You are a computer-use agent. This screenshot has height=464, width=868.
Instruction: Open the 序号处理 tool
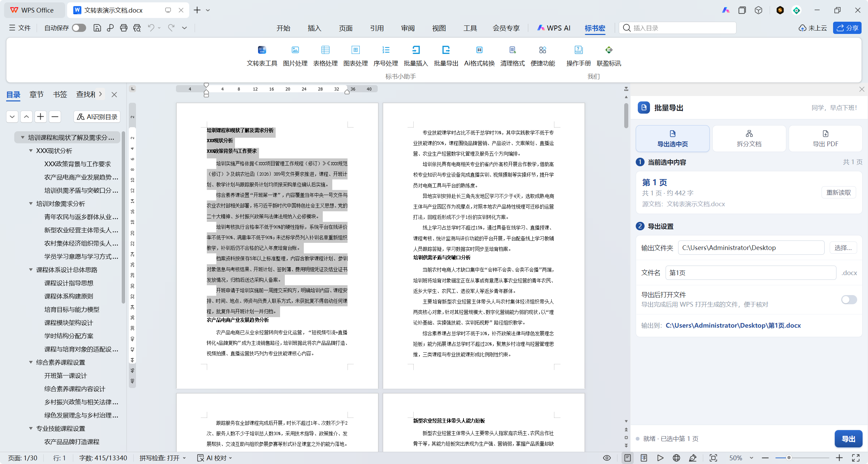click(386, 56)
